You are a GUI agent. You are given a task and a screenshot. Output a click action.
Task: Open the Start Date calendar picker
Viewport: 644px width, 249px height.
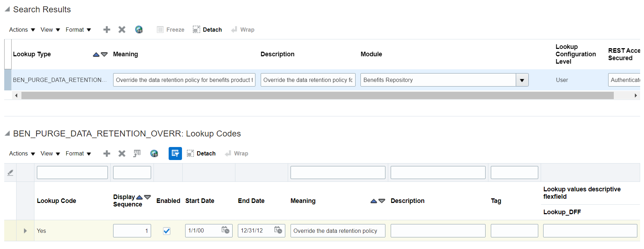[225, 230]
